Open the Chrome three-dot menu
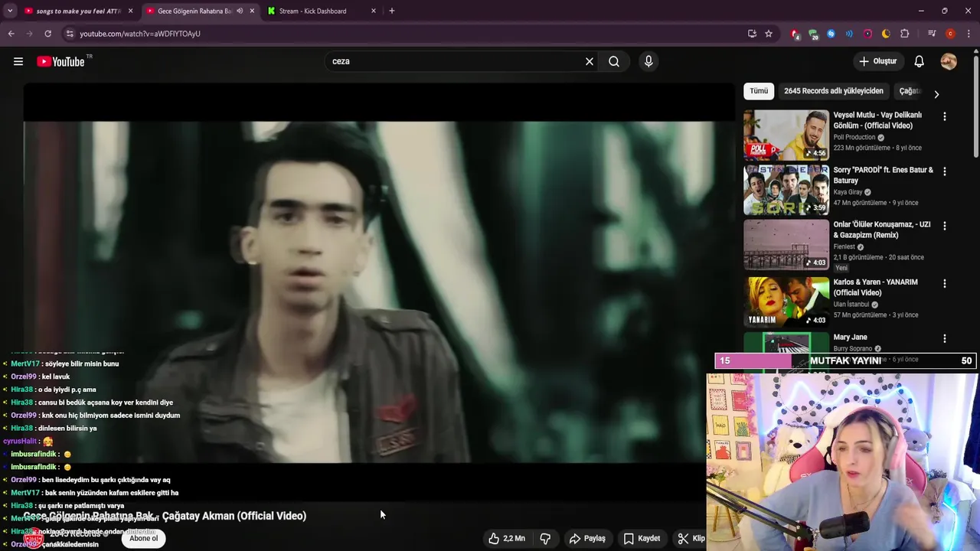Image resolution: width=980 pixels, height=551 pixels. [967, 34]
